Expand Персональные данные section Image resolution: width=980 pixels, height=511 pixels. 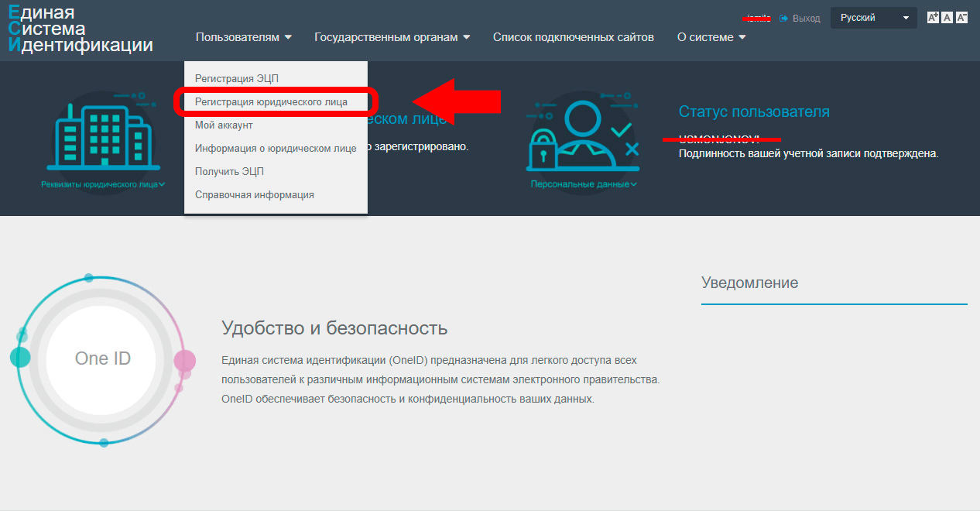tap(584, 184)
